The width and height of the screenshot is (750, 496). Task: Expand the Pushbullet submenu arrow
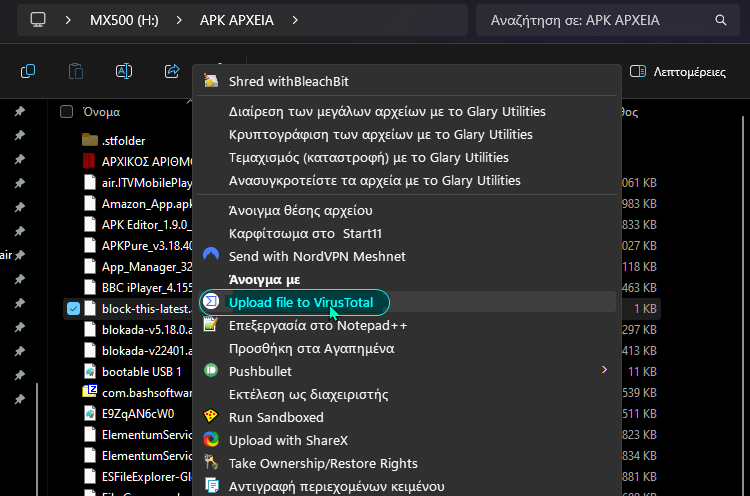(x=605, y=370)
